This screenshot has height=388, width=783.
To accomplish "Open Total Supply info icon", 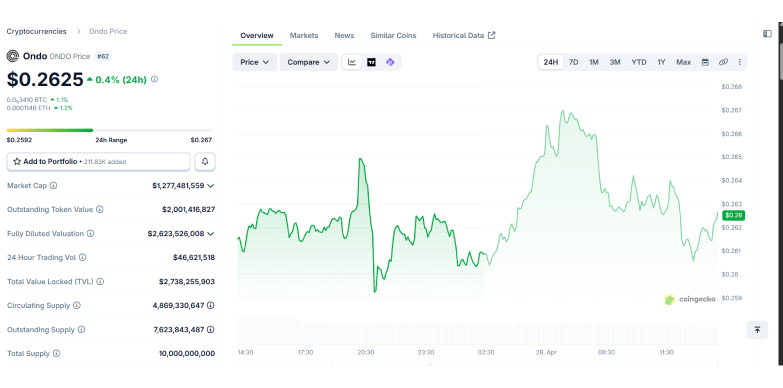I will coord(56,353).
